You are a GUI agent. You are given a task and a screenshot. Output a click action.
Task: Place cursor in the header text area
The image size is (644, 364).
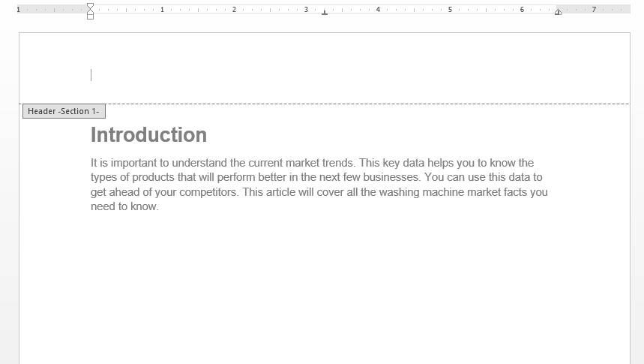coord(325,75)
